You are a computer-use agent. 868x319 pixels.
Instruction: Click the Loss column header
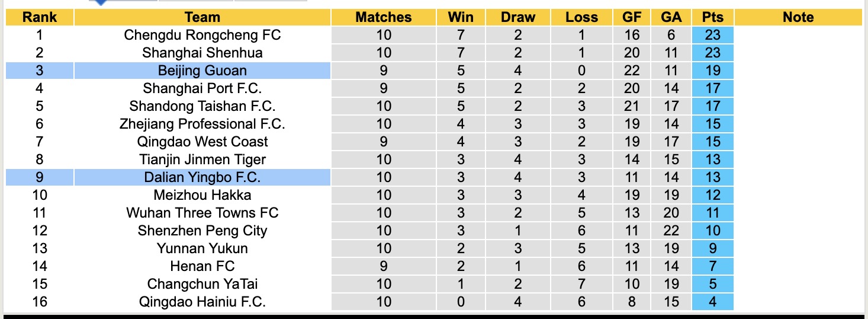point(581,17)
